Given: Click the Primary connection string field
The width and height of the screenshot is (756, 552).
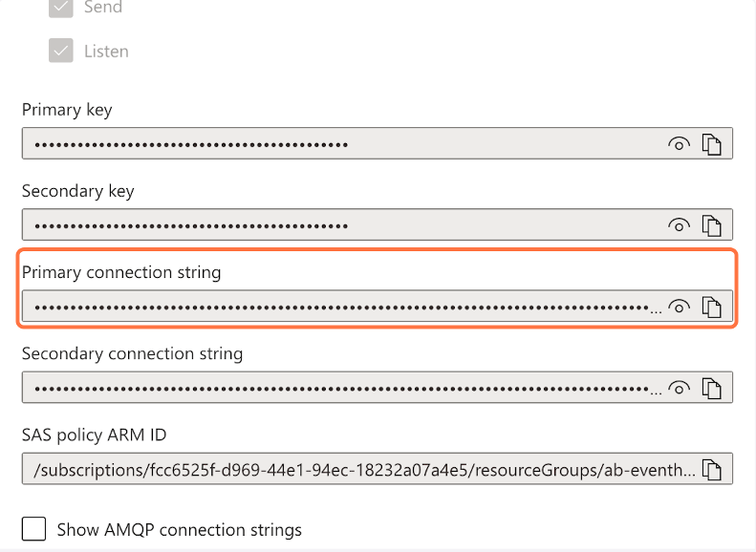Looking at the screenshot, I should 335,307.
